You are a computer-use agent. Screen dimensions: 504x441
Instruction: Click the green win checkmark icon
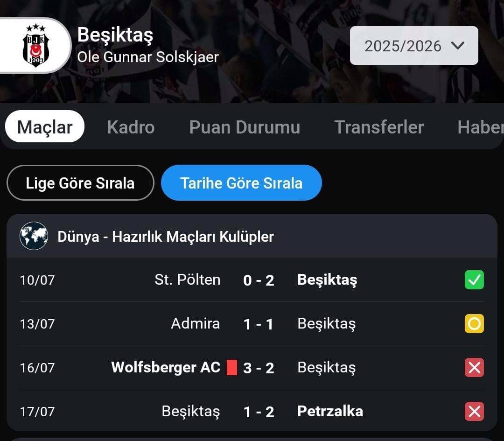pos(474,280)
